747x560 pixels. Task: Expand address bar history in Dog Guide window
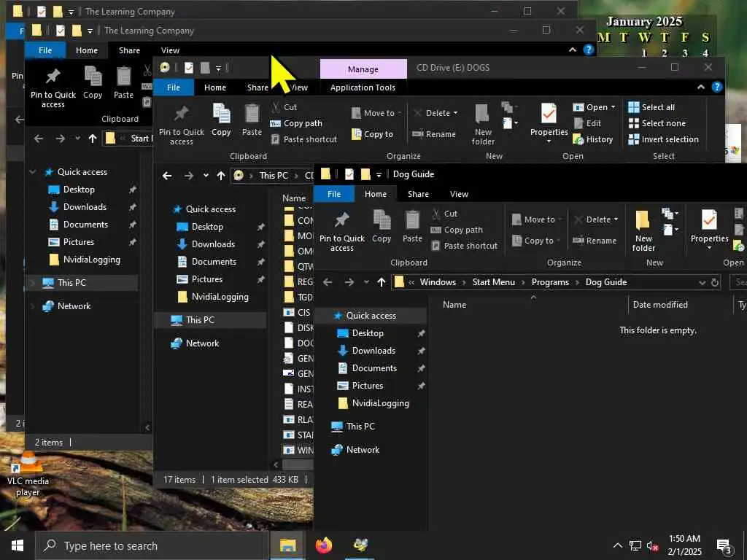[702, 282]
